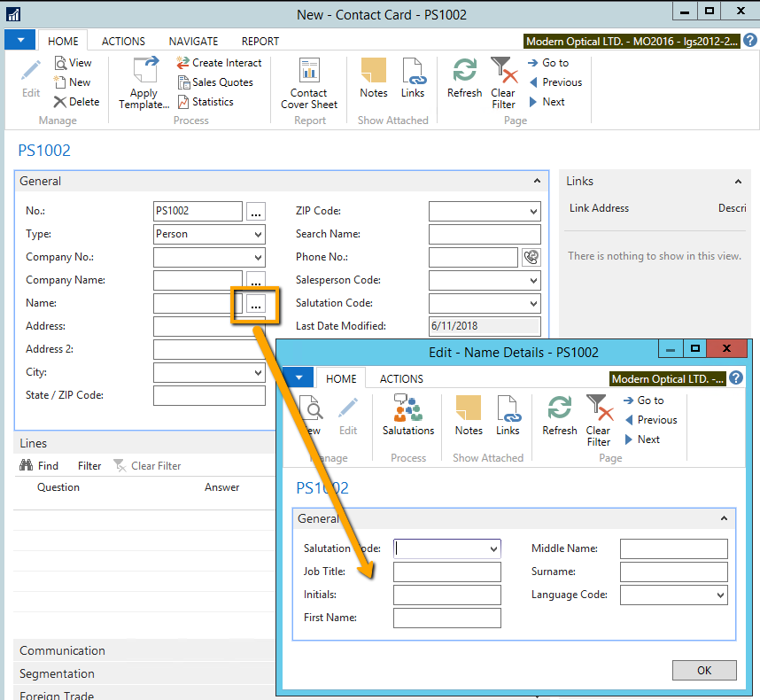Open application menu dropdown in Name Details
The height and width of the screenshot is (700, 760).
[x=299, y=377]
